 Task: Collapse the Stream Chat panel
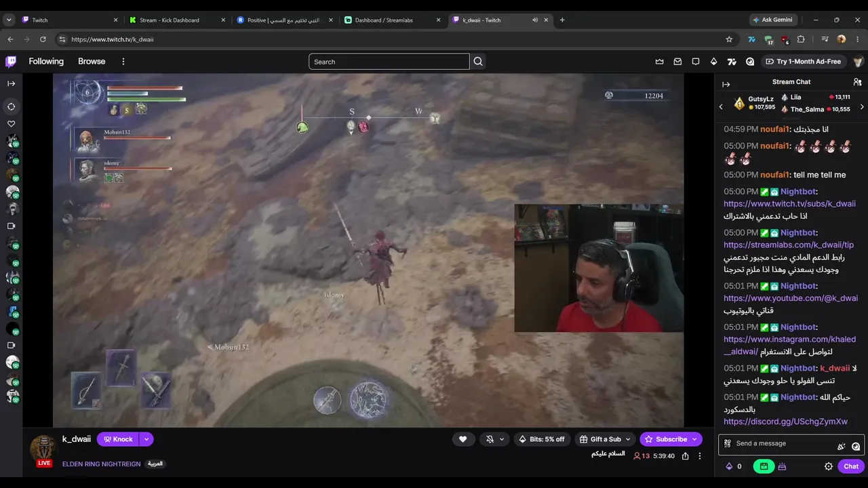[726, 85]
